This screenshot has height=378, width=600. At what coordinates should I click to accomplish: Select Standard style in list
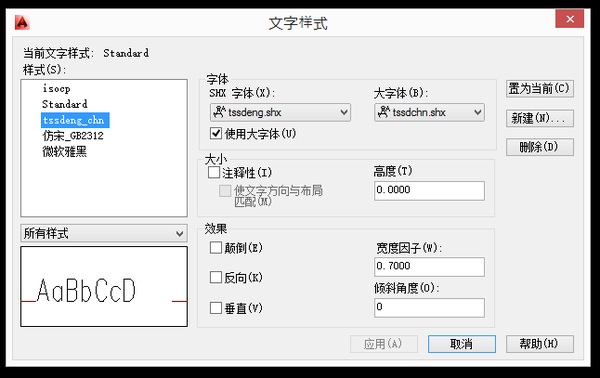(65, 104)
